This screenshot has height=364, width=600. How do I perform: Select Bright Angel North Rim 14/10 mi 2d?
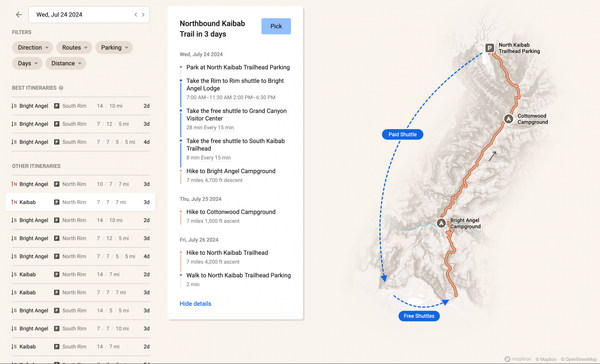click(81, 220)
